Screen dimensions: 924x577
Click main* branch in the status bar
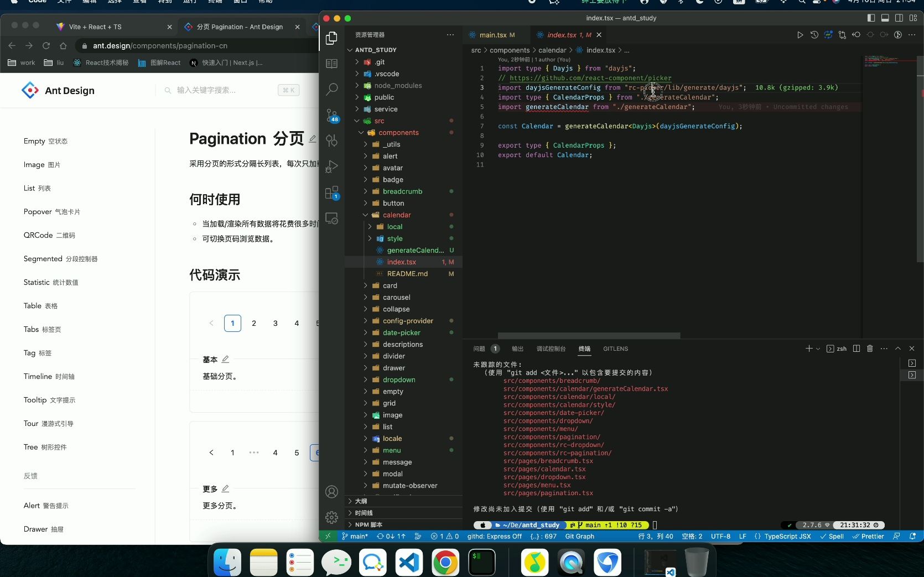coord(354,536)
